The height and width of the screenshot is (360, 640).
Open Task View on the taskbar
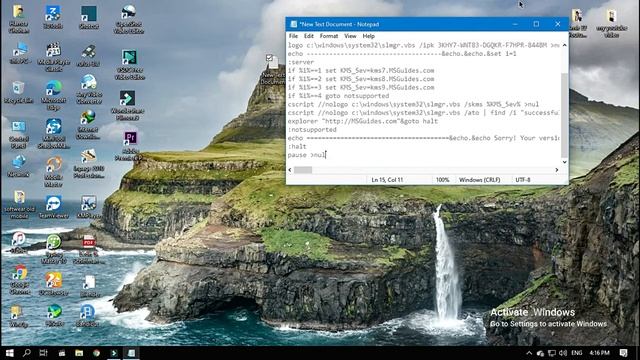[x=43, y=353]
